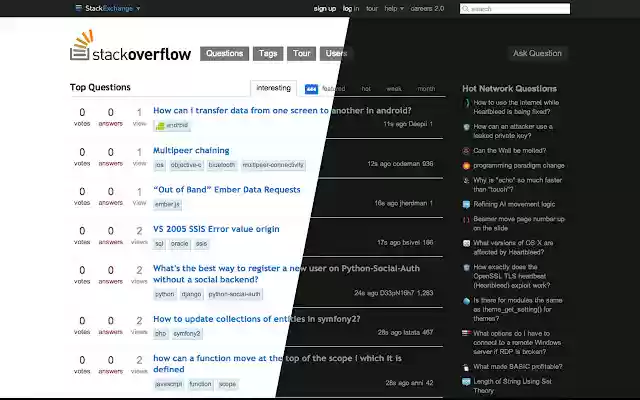This screenshot has width=640, height=400.
Task: Click the oracle tag
Action: (x=180, y=244)
